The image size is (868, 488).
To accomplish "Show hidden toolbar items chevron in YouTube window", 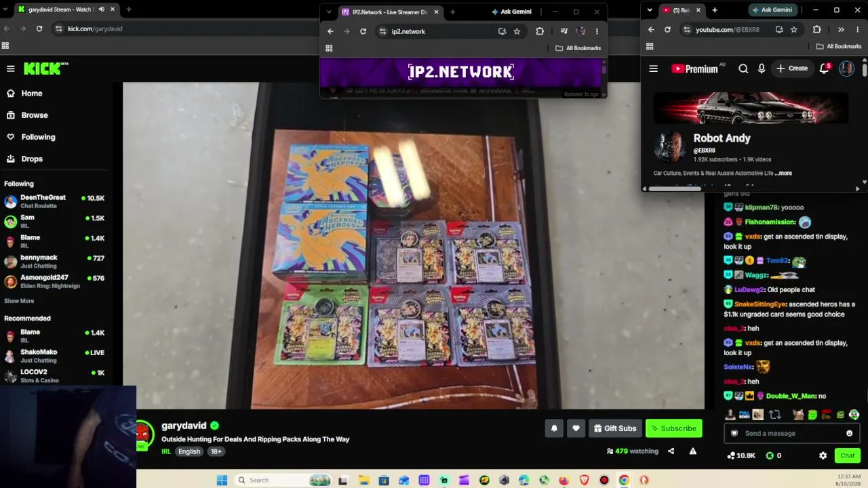I will [841, 30].
